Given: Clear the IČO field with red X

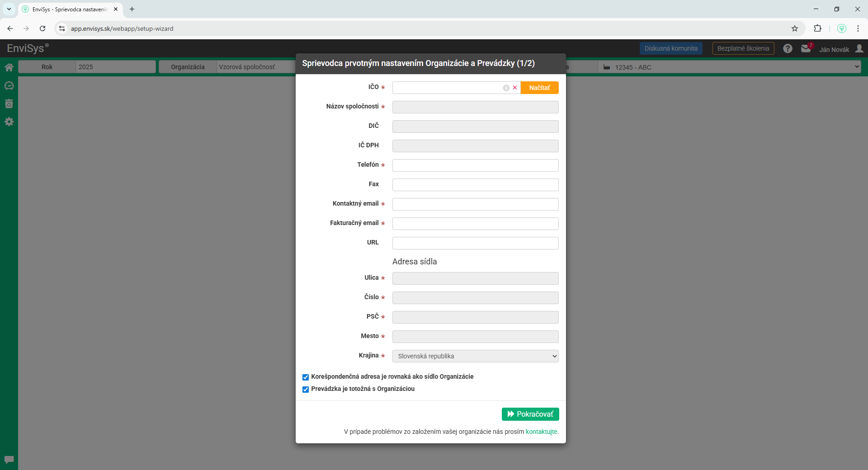Looking at the screenshot, I should [514, 88].
